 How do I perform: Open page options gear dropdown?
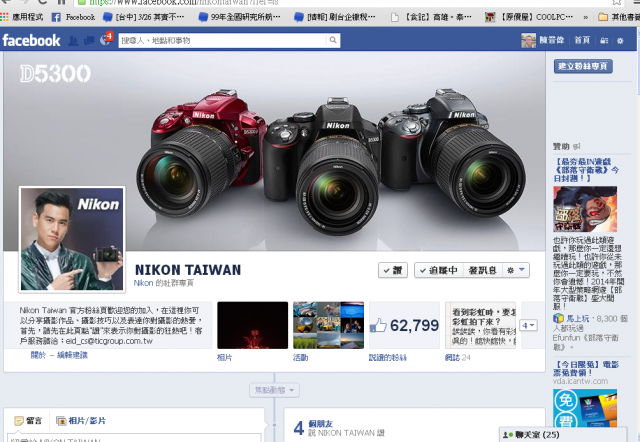pos(516,270)
